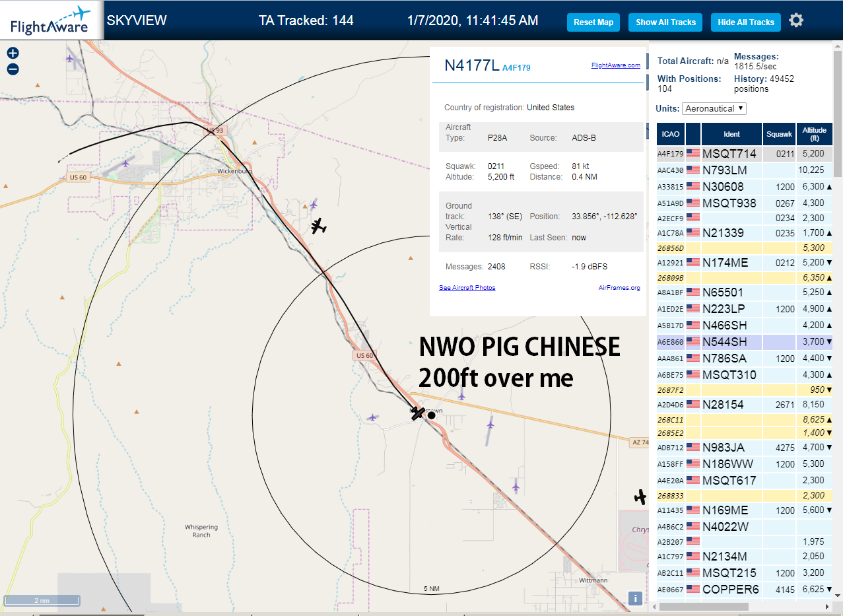
Task: Select the N4022W aircraft row
Action: tap(745, 526)
